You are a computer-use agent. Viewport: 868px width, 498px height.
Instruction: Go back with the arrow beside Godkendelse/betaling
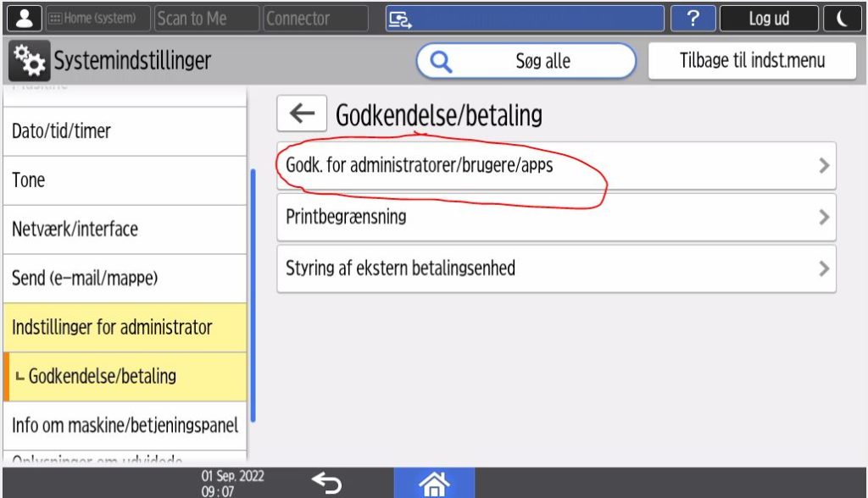[x=302, y=113]
